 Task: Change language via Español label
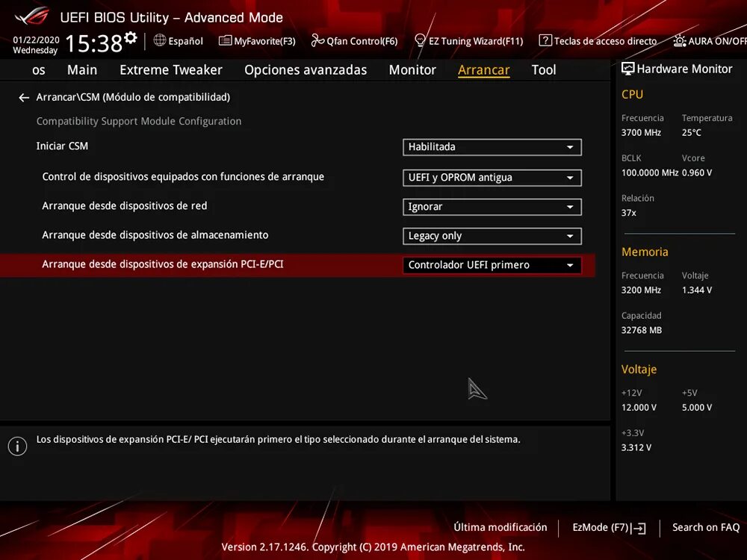[x=185, y=41]
